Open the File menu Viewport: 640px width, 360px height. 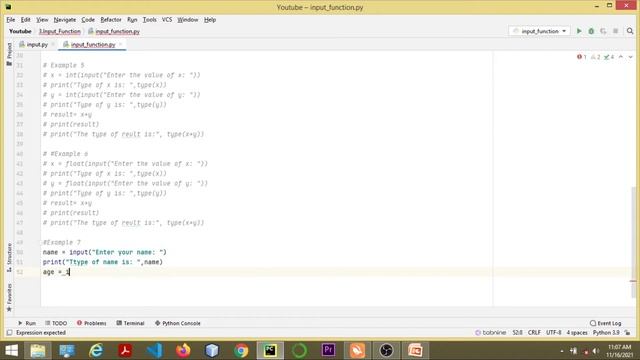[x=11, y=20]
